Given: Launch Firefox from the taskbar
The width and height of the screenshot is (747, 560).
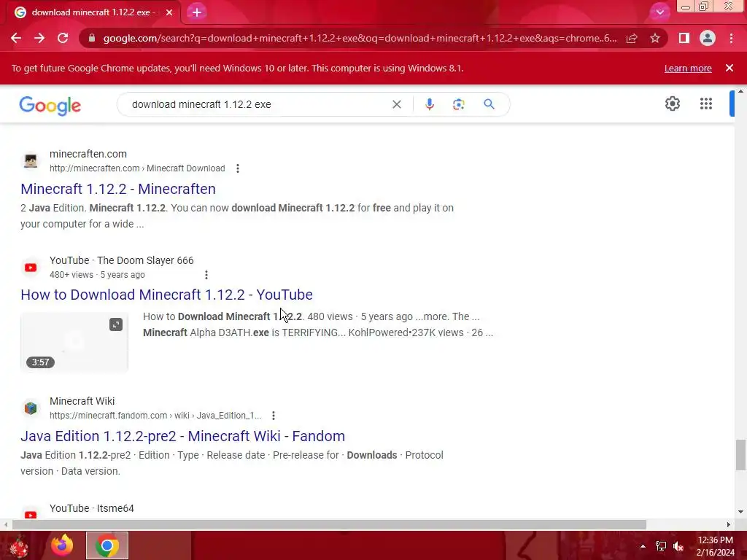Looking at the screenshot, I should (x=62, y=545).
